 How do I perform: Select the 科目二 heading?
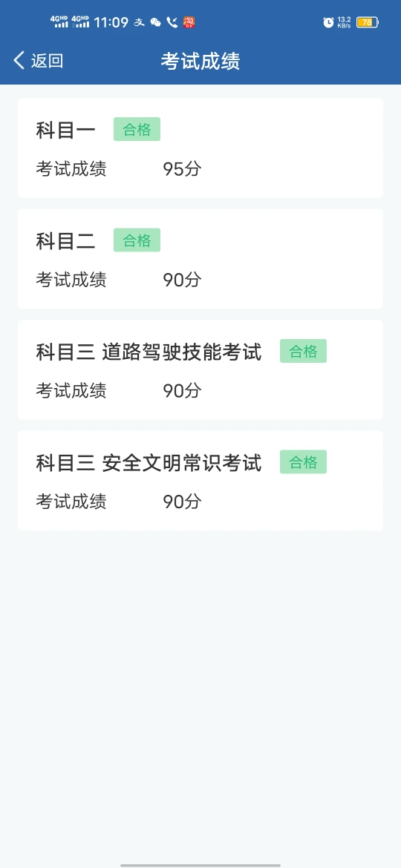pos(66,241)
